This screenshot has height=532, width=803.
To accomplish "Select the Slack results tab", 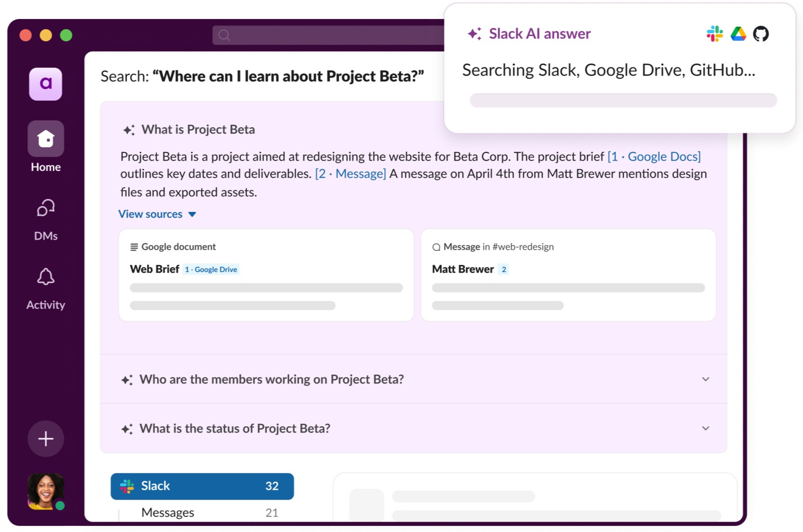I will pos(202,486).
